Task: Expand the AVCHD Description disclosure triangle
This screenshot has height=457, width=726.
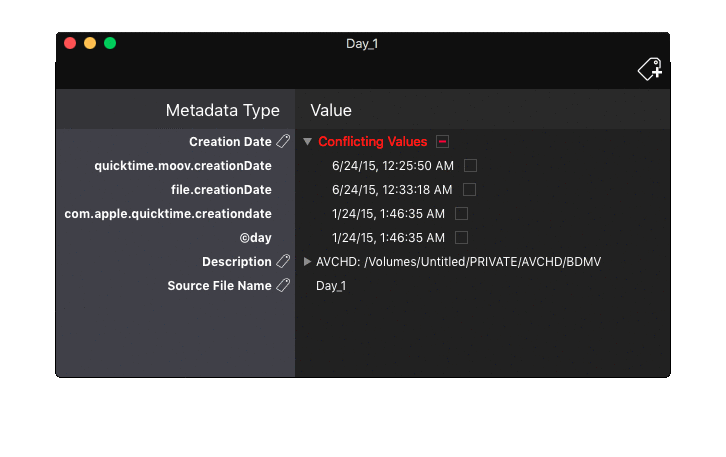Action: tap(308, 262)
